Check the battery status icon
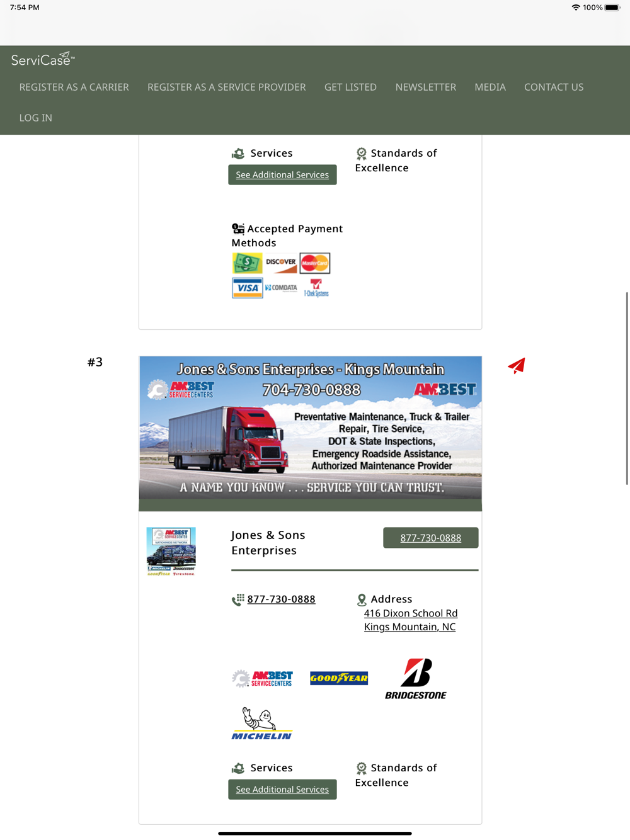The image size is (630, 840). pos(612,8)
